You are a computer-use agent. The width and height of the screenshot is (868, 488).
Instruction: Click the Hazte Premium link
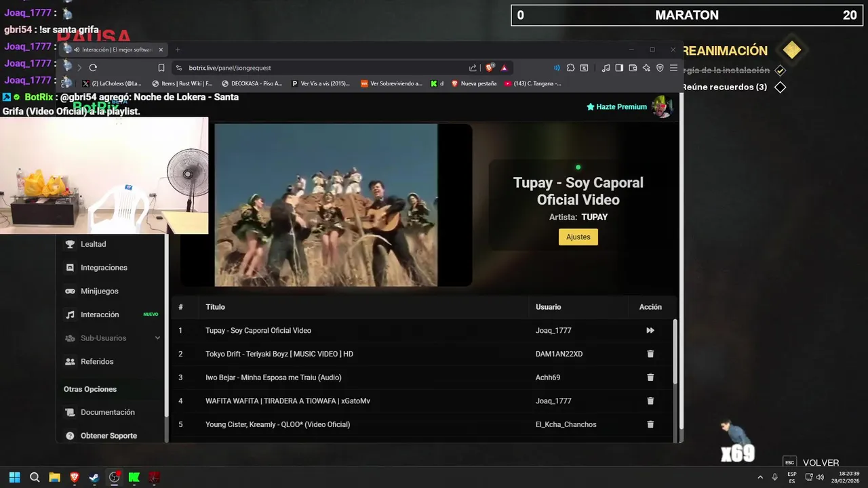(x=616, y=107)
